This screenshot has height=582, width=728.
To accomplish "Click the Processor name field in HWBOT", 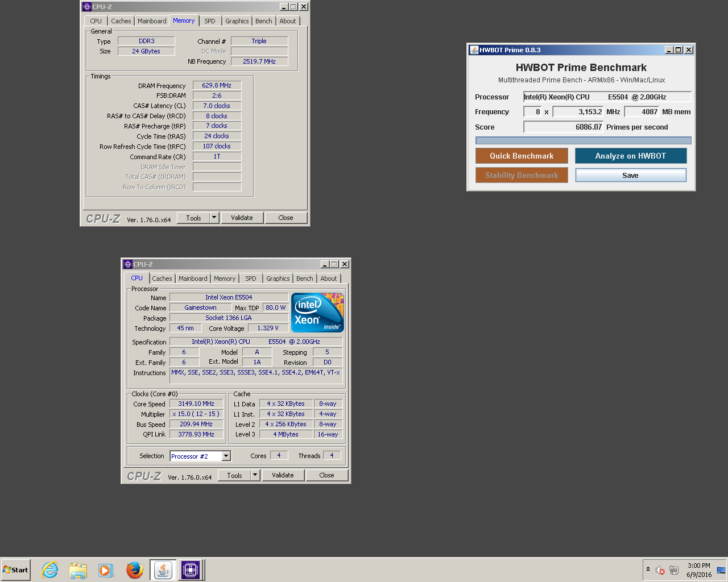I will [607, 97].
